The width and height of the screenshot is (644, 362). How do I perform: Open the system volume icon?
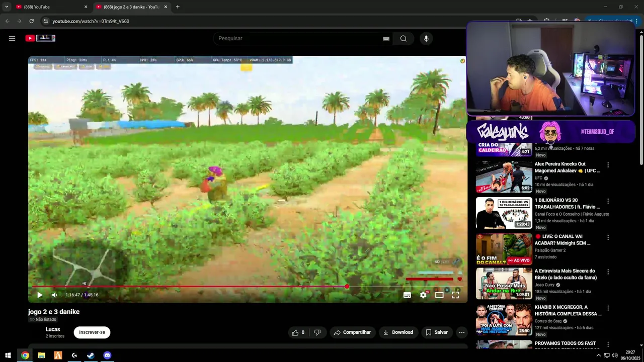pyautogui.click(x=615, y=355)
